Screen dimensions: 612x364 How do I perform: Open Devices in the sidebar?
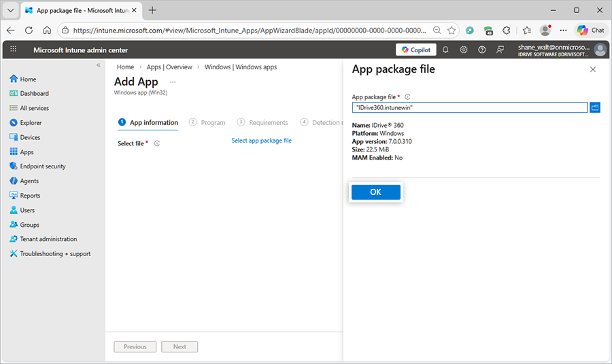[30, 137]
